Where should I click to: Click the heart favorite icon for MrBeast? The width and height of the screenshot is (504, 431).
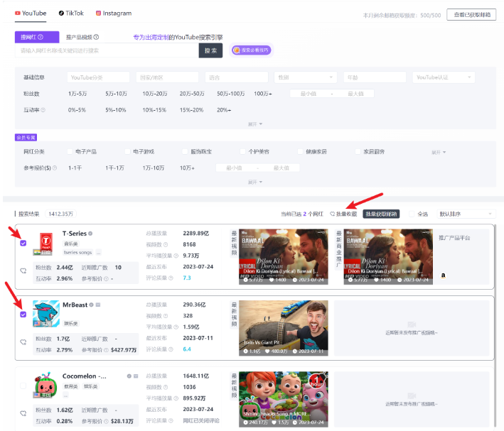tap(23, 342)
